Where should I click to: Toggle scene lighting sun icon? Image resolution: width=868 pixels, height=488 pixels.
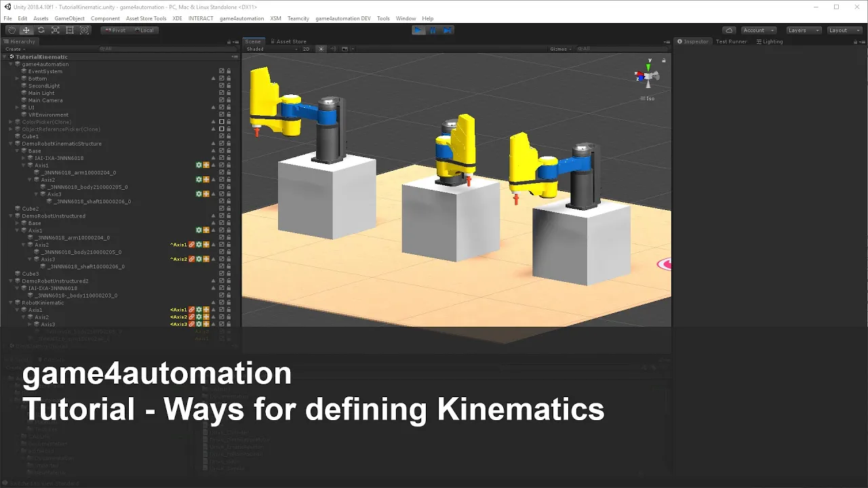321,49
